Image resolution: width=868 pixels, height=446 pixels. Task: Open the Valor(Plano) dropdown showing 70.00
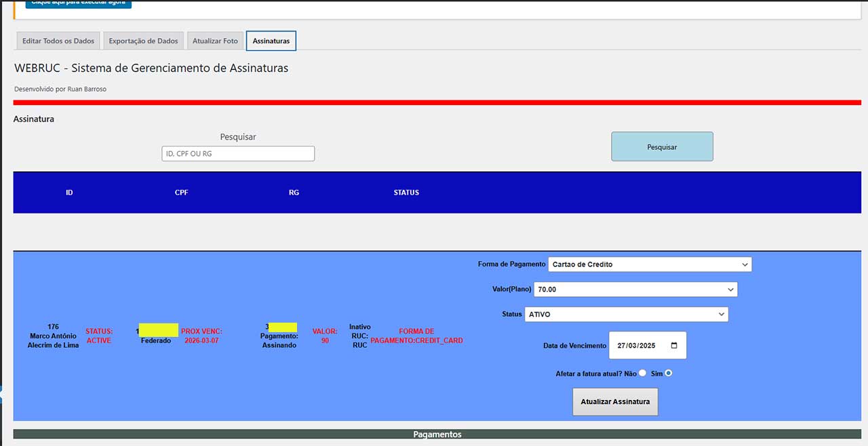point(635,289)
